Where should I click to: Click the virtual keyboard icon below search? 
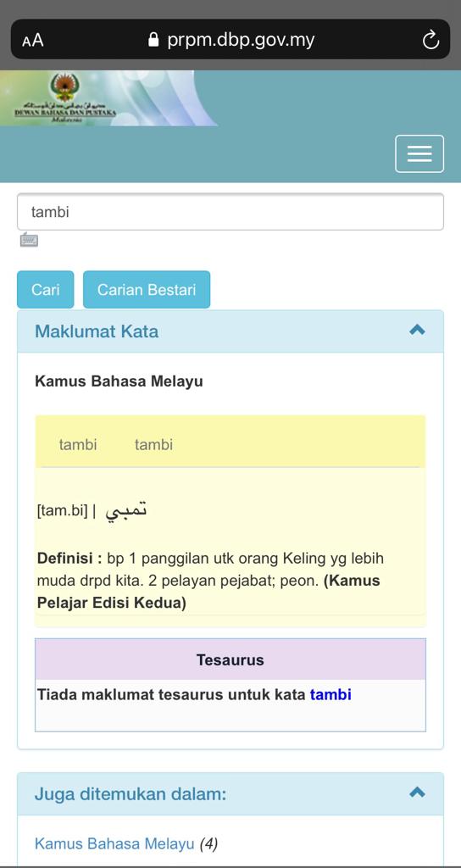pos(29,240)
